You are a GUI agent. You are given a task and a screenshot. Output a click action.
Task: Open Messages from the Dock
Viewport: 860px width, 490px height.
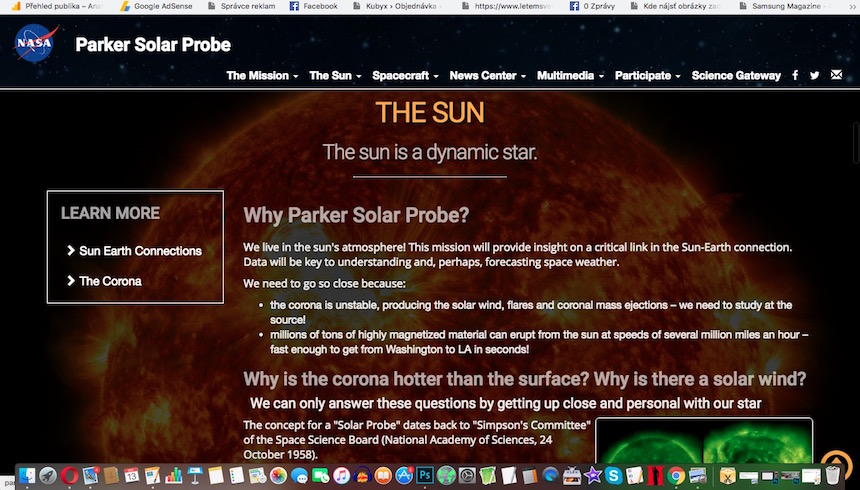[299, 475]
